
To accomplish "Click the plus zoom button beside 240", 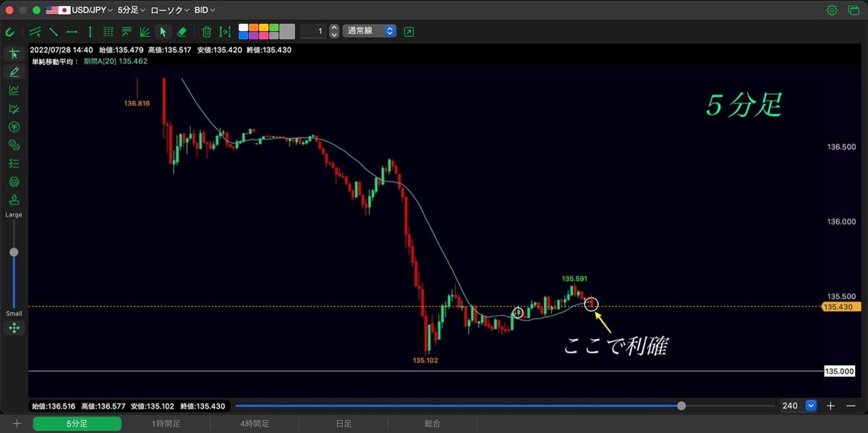I will (x=831, y=406).
